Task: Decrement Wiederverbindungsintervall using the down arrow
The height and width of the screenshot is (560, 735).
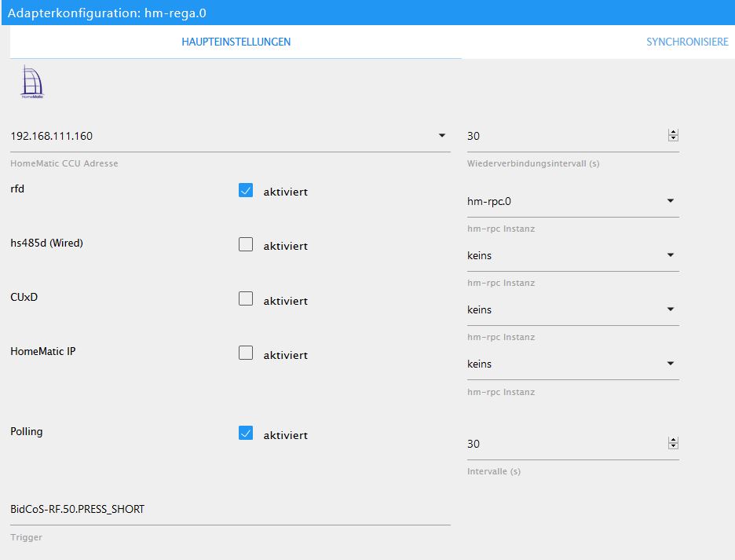Action: tap(673, 138)
